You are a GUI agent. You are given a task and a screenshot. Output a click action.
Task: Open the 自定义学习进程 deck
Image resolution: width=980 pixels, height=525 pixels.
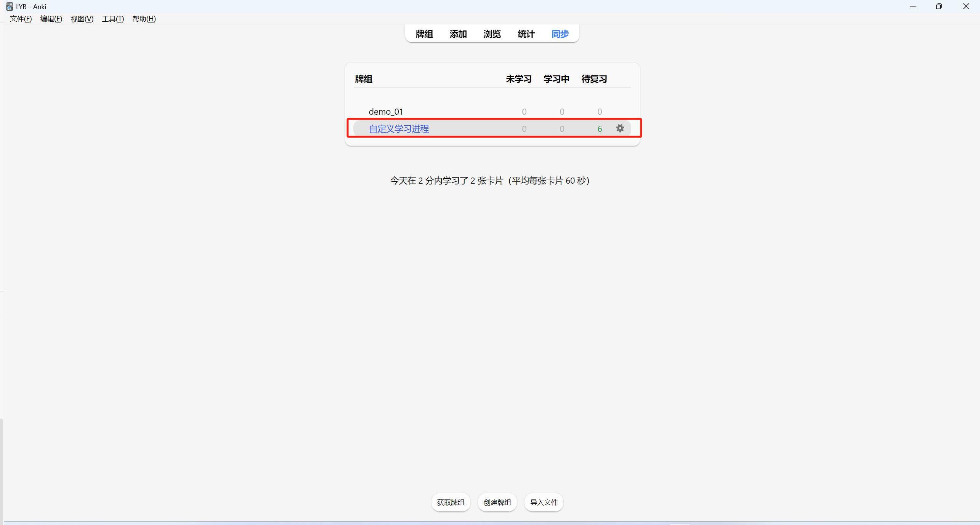tap(399, 129)
